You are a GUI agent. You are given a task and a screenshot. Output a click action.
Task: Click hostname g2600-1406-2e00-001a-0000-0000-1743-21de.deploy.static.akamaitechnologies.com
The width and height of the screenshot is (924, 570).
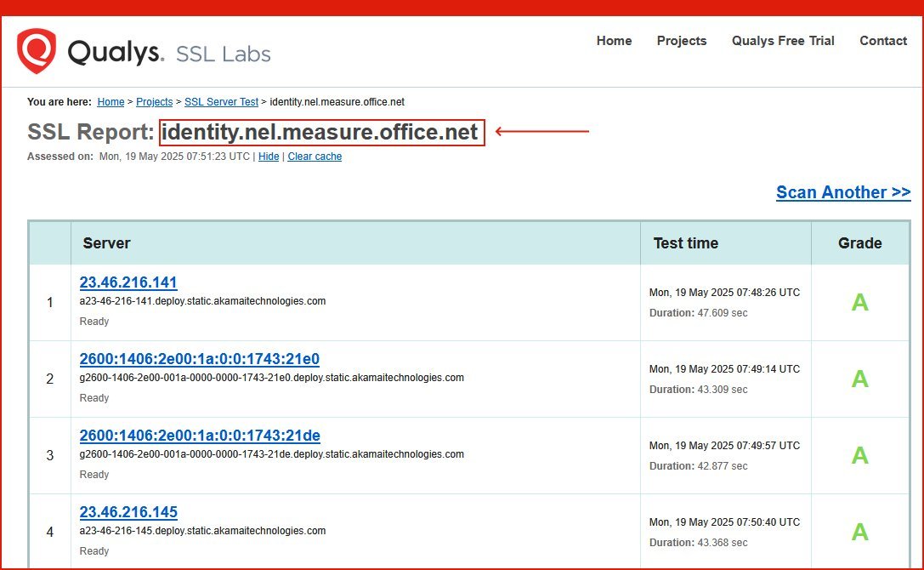272,454
